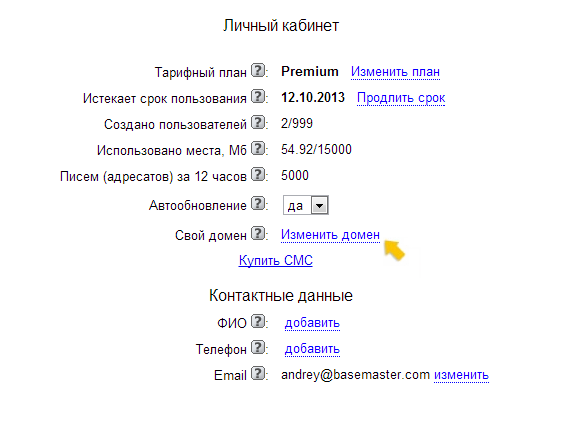Click the expiry date 12.10.2013
Viewport: 578px width, 436px height.
coord(313,98)
